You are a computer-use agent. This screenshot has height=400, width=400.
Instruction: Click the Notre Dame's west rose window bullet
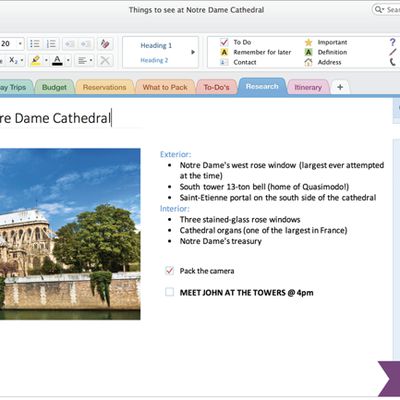coord(282,170)
